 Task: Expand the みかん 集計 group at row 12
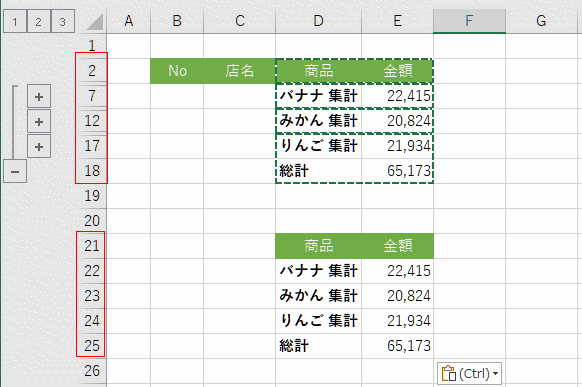(39, 122)
